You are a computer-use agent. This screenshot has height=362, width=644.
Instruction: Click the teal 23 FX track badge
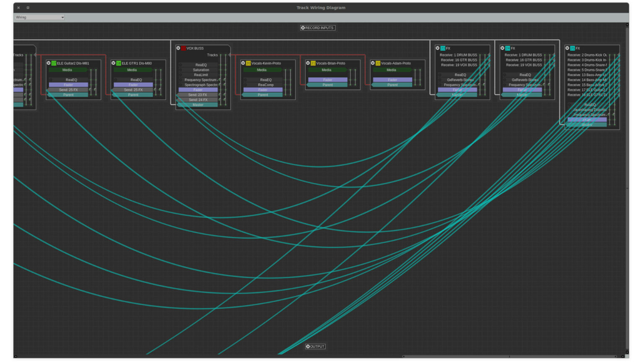click(443, 48)
